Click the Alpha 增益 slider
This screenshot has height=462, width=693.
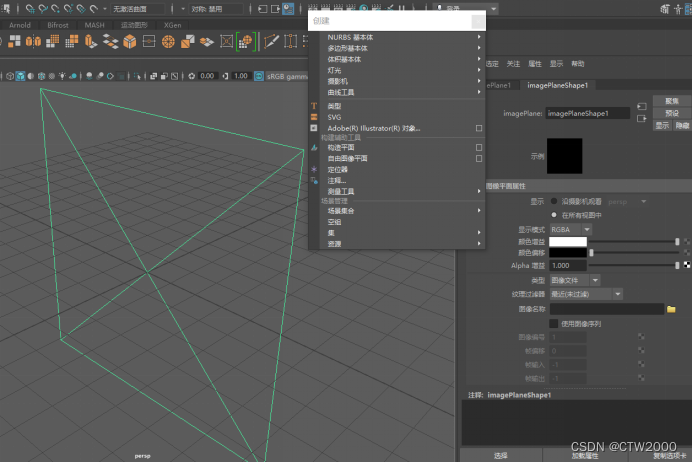point(634,265)
